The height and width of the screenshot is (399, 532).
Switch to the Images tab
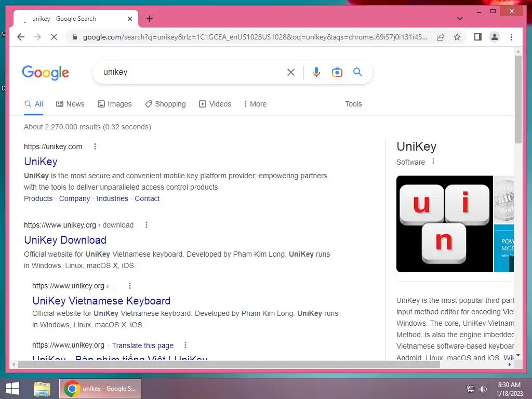[x=115, y=104]
